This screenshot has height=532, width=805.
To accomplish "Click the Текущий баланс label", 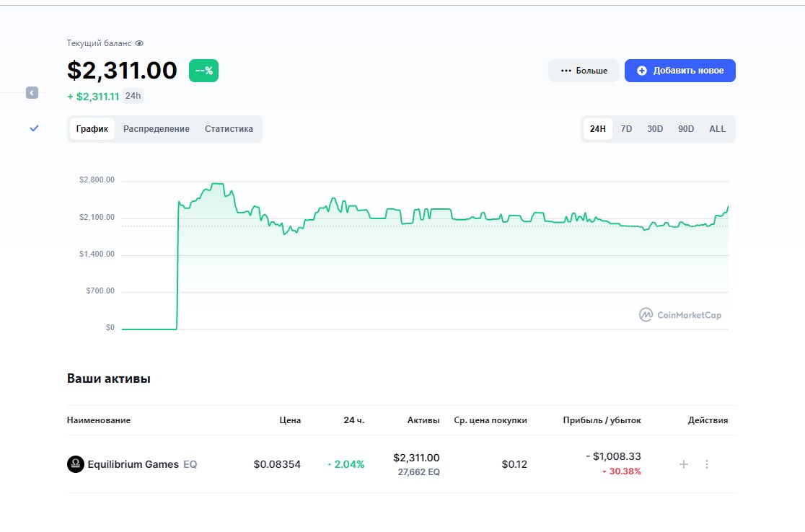I will tap(99, 43).
